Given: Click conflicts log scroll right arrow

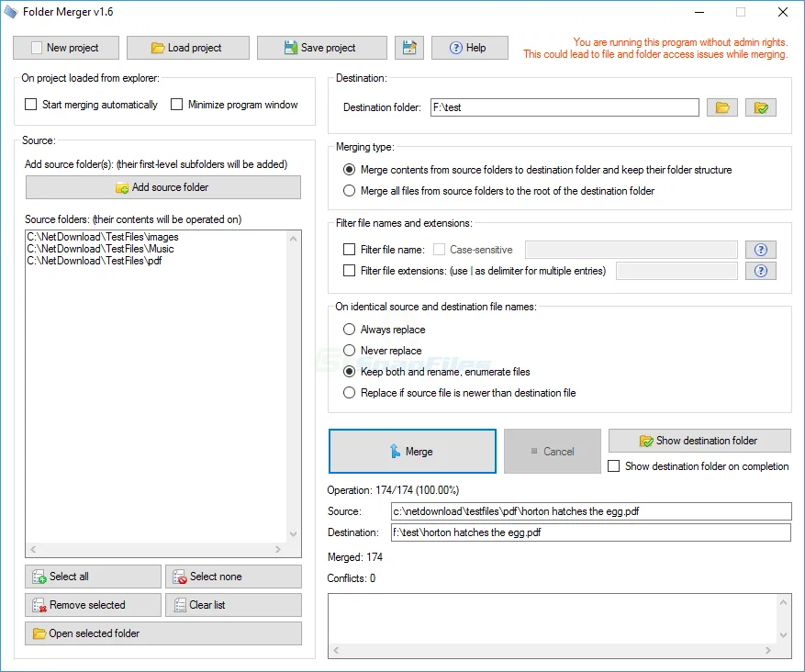Looking at the screenshot, I should [x=768, y=651].
